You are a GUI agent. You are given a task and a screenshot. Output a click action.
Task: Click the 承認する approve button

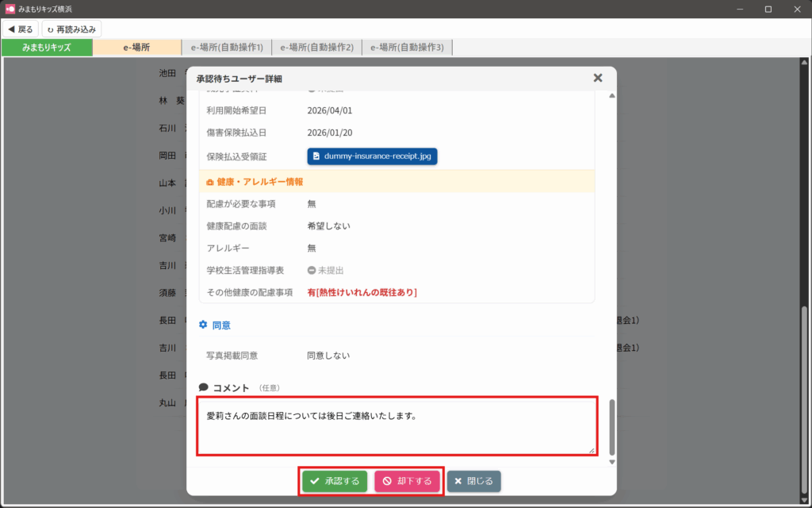pyautogui.click(x=334, y=481)
